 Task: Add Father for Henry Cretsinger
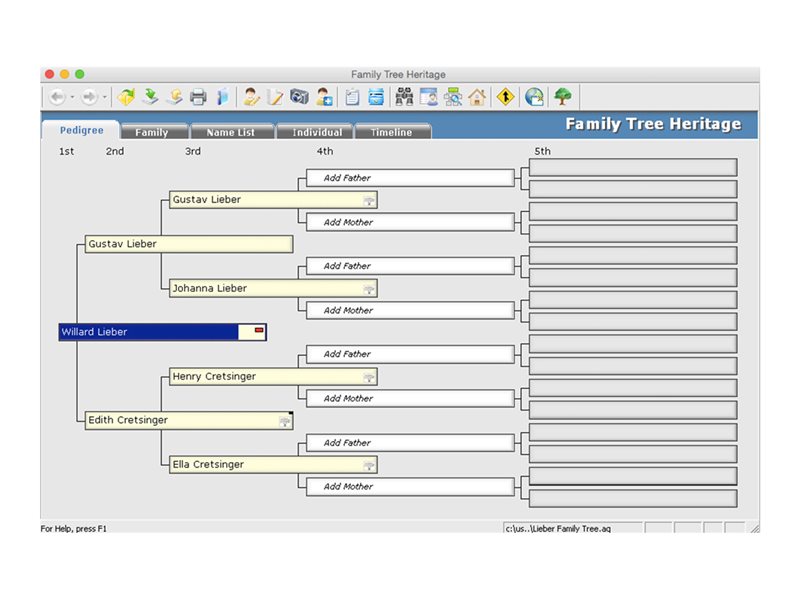[x=410, y=354]
